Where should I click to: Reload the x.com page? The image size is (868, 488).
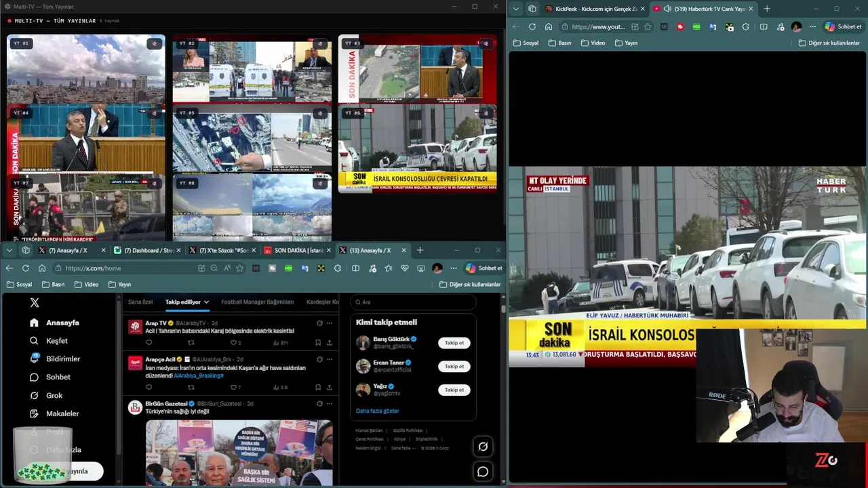[x=26, y=268]
